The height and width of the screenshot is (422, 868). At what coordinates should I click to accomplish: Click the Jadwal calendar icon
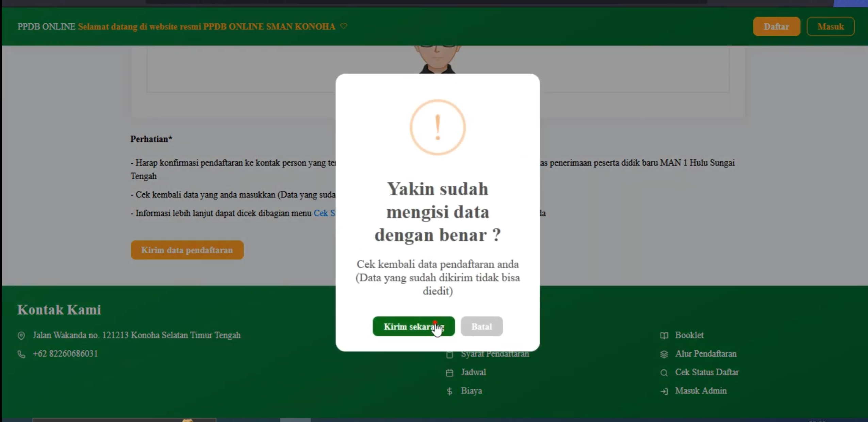pyautogui.click(x=449, y=373)
